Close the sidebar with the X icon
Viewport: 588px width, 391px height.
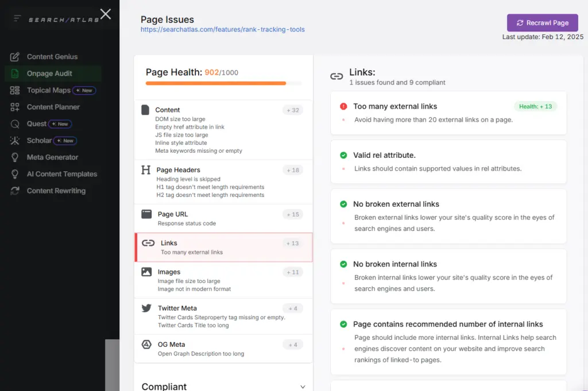[106, 14]
